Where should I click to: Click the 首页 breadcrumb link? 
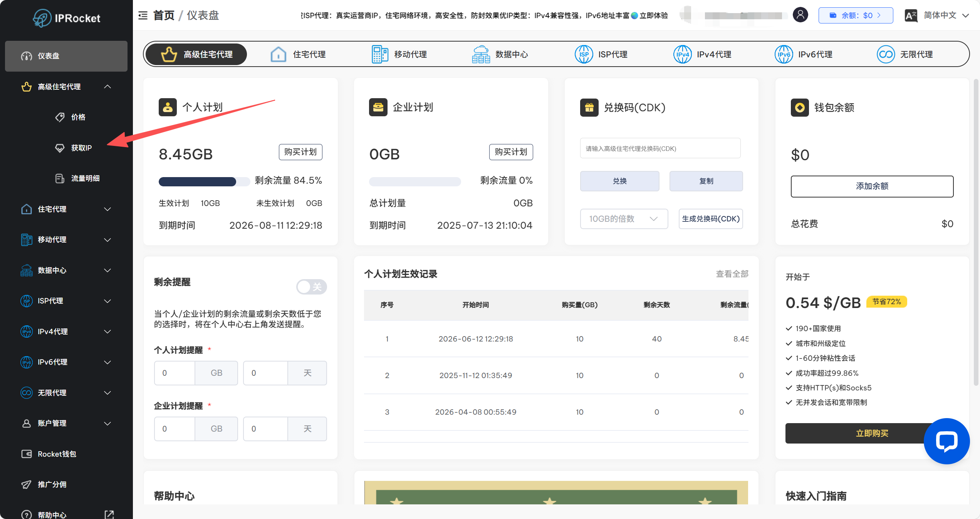[164, 15]
